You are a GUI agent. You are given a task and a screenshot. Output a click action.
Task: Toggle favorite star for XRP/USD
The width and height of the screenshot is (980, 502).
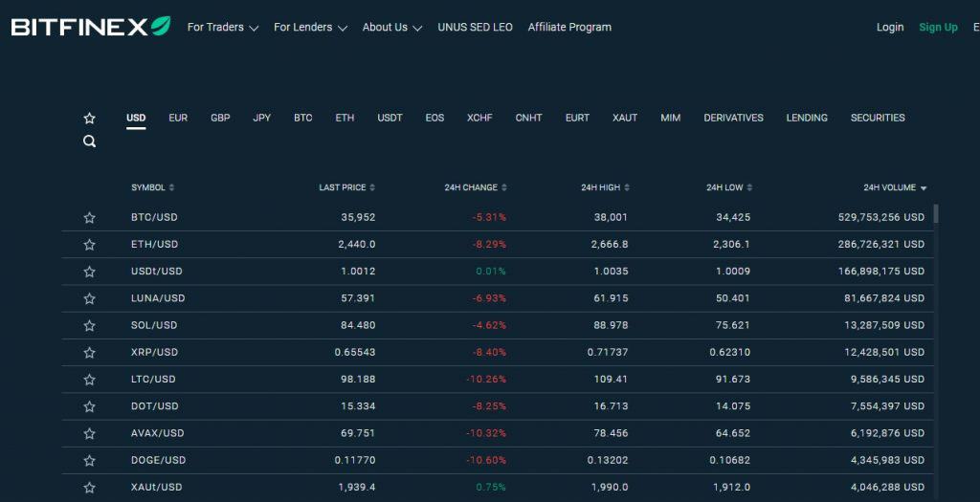pyautogui.click(x=89, y=352)
